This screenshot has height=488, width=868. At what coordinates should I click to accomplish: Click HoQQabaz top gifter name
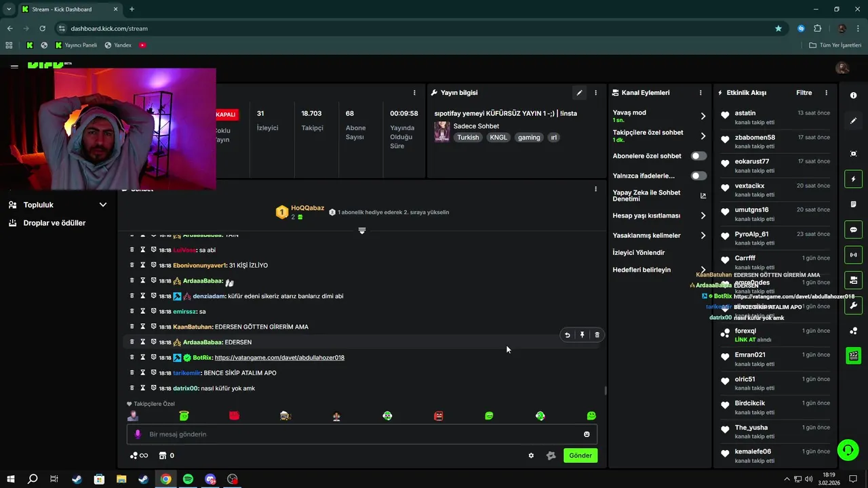pyautogui.click(x=307, y=208)
